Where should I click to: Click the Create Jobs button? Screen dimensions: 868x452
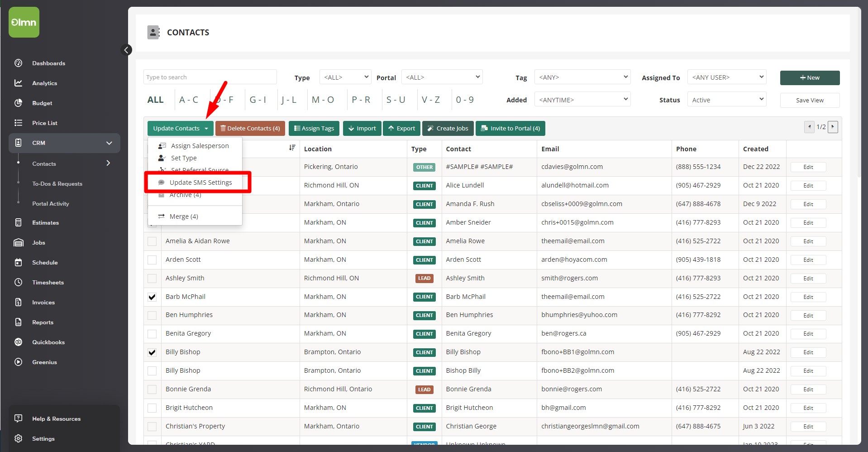point(448,128)
